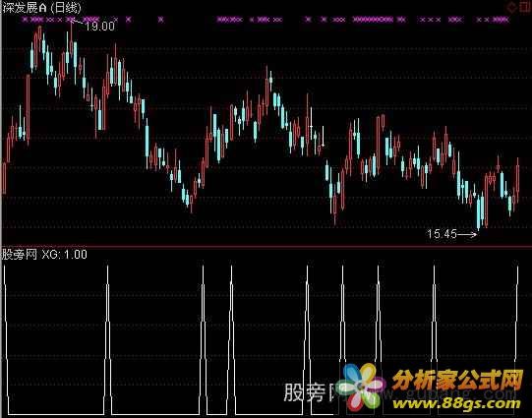Click the red diamond icon at top right
The width and height of the screenshot is (532, 418).
coord(511,7)
